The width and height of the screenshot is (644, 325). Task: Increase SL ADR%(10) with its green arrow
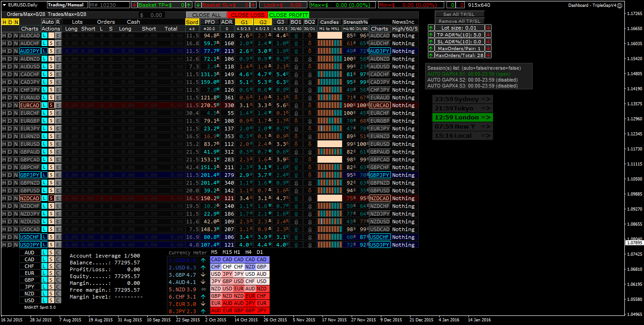point(431,41)
